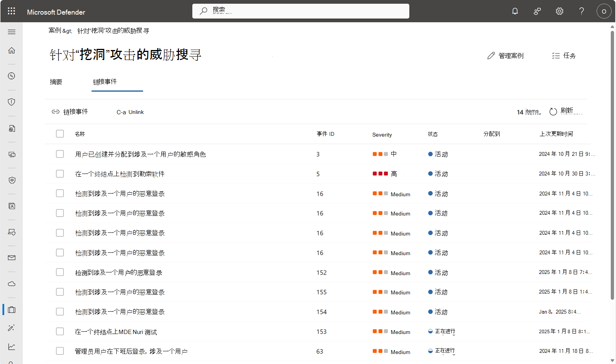The image size is (616, 364).
Task: Open the email investigation icon in the sidebar
Action: click(x=12, y=258)
